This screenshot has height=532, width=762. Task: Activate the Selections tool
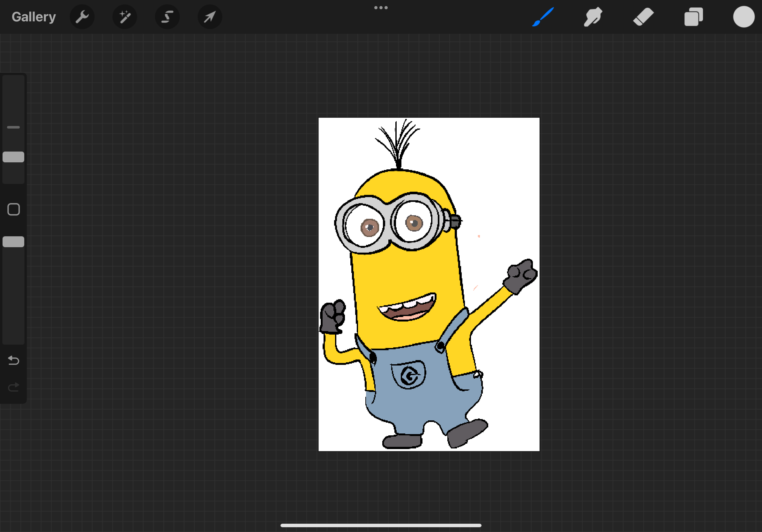click(167, 17)
